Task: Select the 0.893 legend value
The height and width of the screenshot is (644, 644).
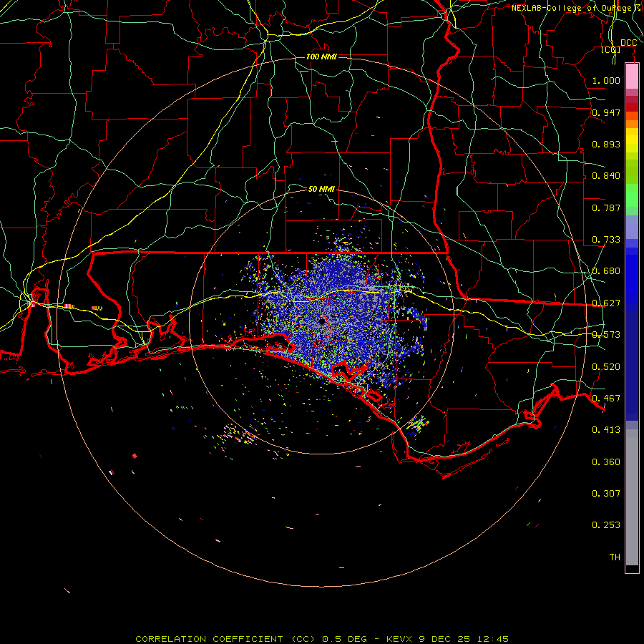Action: [606, 144]
